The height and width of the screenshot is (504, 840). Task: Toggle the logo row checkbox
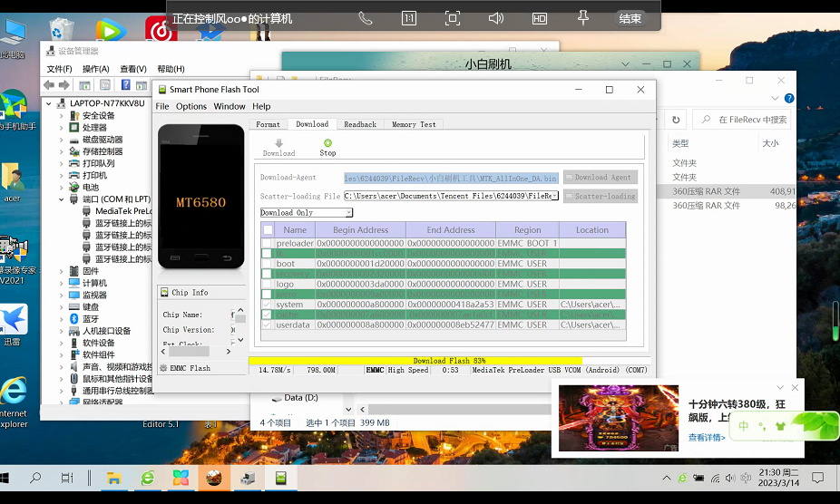pos(267,284)
